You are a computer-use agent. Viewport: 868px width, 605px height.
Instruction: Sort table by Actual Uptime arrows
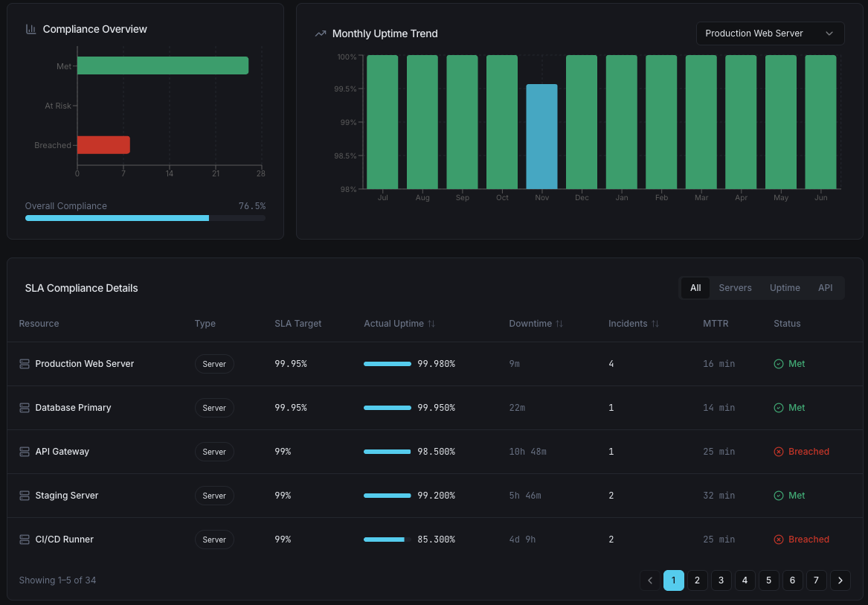tap(431, 324)
